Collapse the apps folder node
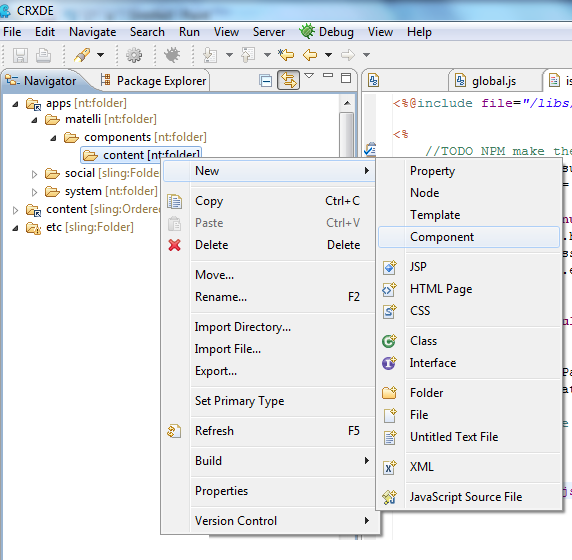This screenshot has height=560, width=572. click(15, 104)
